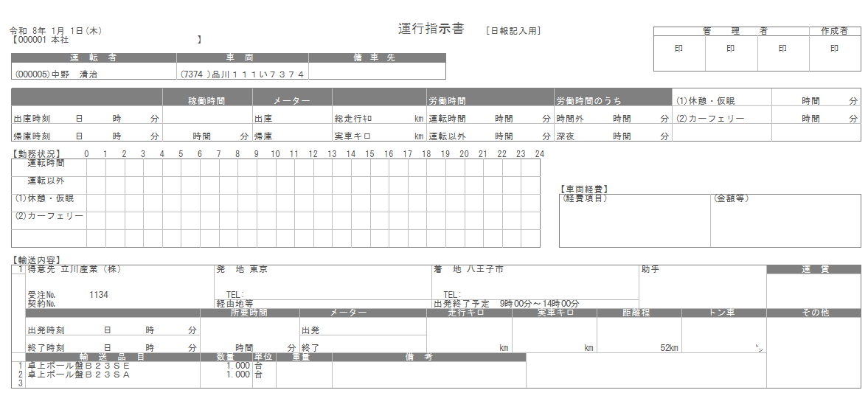The width and height of the screenshot is (868, 404).
Task: Click the (金額等) column in 車両経費
Action: [785, 220]
